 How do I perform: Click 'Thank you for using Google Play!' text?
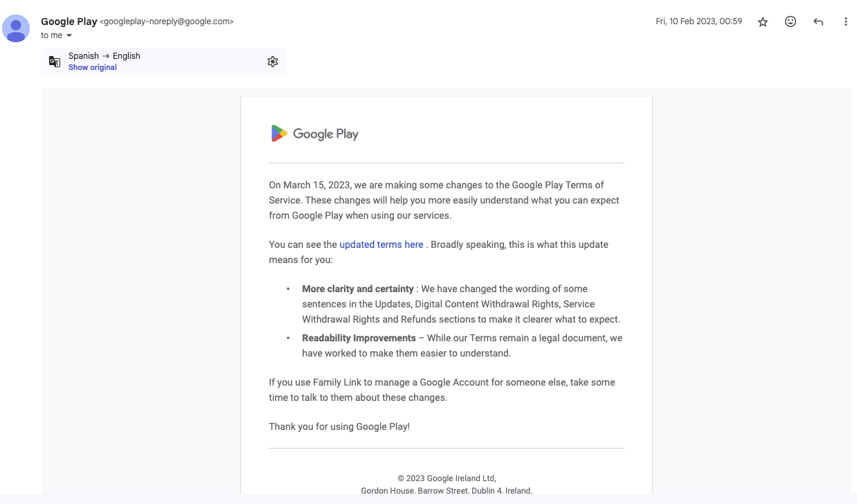(x=339, y=426)
